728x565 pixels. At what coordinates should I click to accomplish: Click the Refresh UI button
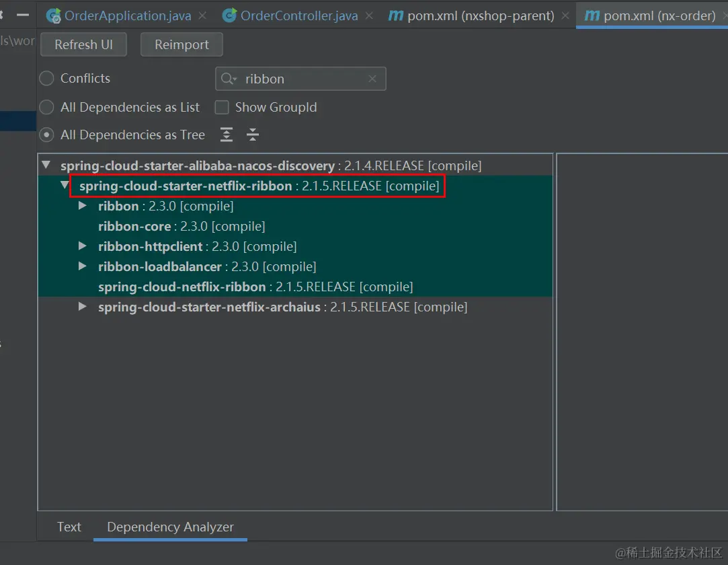tap(83, 44)
